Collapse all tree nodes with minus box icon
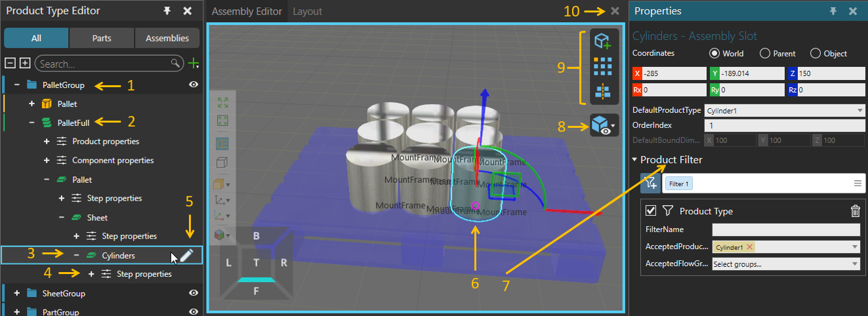The width and height of the screenshot is (868, 316). click(10, 64)
